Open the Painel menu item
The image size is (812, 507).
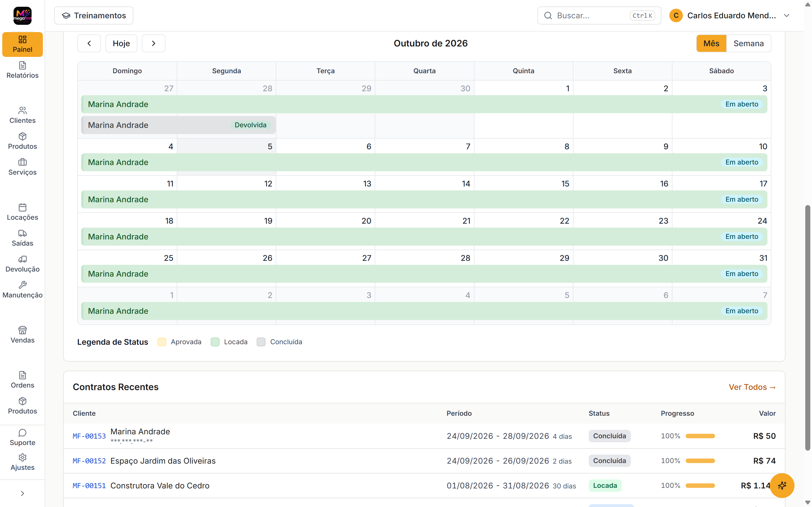23,44
